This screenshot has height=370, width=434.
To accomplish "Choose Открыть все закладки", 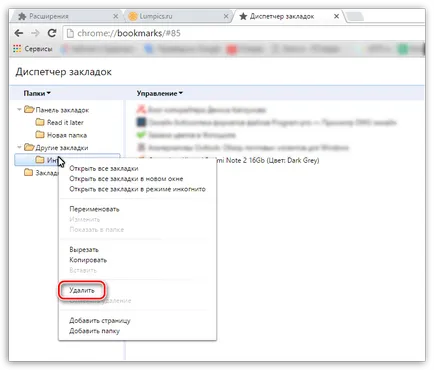I will [104, 168].
